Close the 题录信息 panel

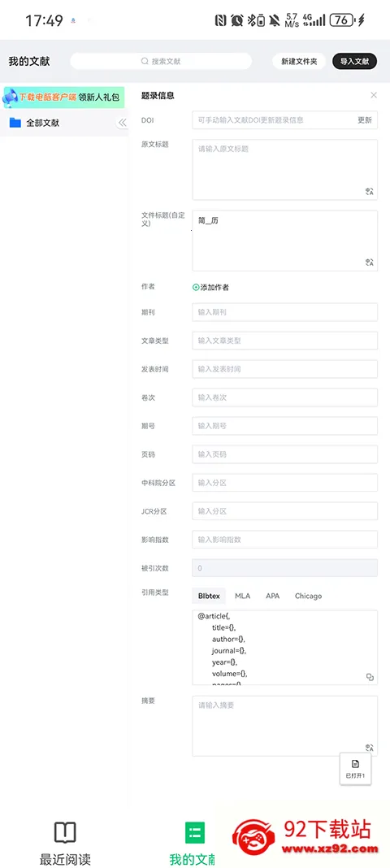tap(374, 95)
